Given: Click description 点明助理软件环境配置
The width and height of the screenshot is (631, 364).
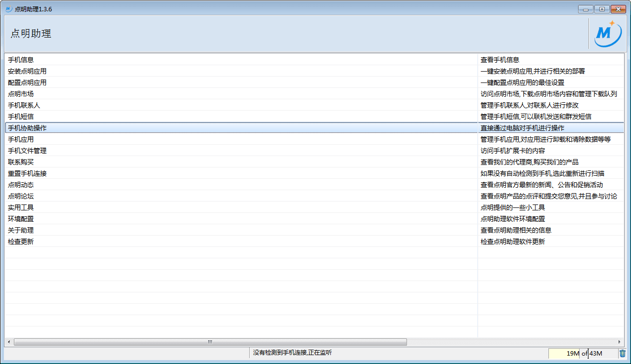Looking at the screenshot, I should coord(513,219).
